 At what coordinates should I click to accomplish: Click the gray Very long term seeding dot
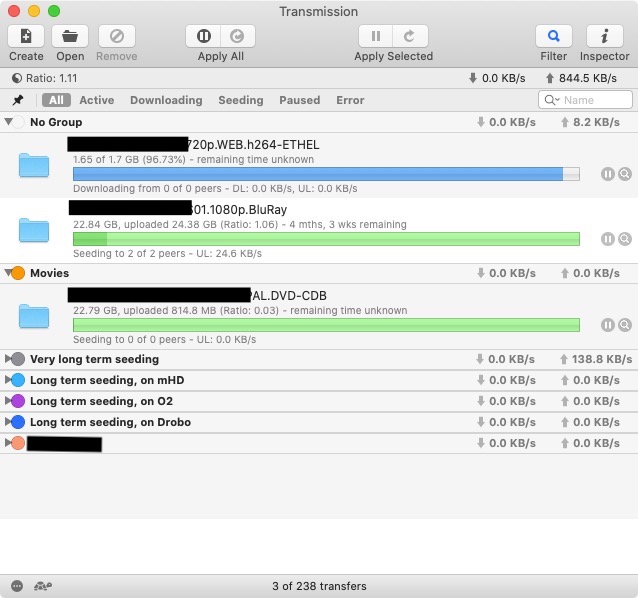point(18,359)
